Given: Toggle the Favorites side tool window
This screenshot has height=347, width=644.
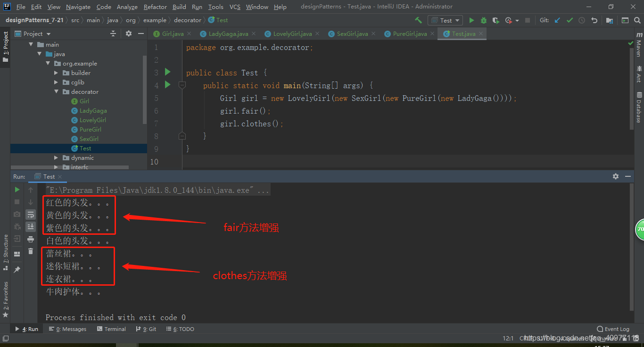Looking at the screenshot, I should 6,298.
